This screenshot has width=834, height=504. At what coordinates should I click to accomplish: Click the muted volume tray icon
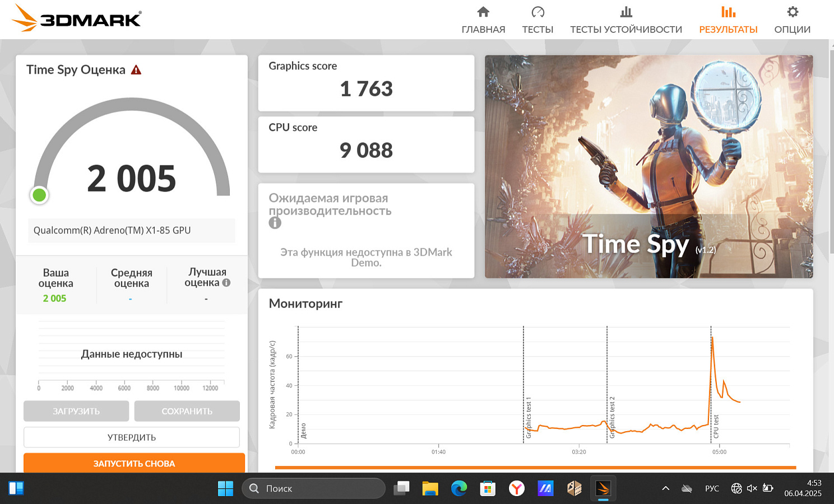752,488
